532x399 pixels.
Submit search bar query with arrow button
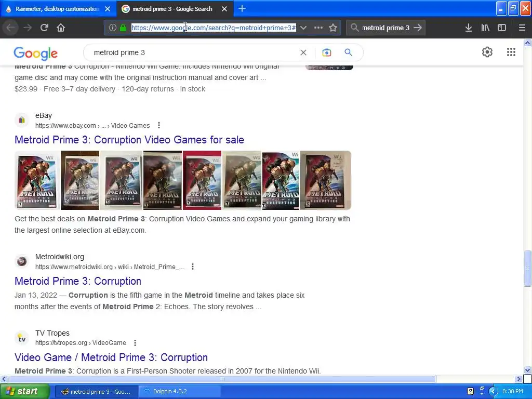tap(418, 28)
